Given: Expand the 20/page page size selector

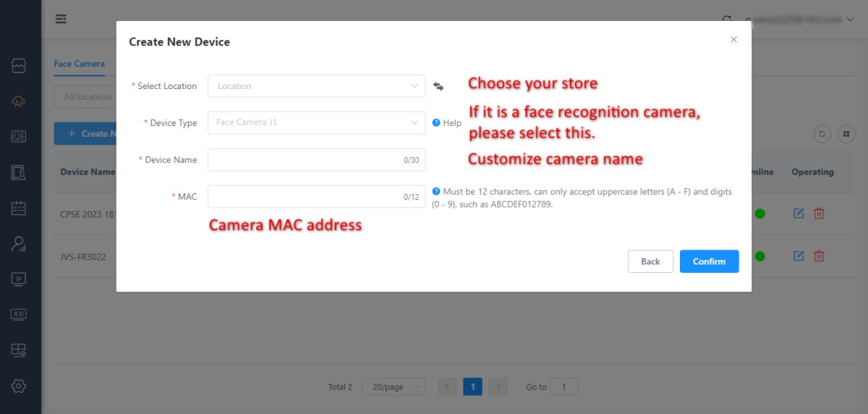Looking at the screenshot, I should 393,387.
